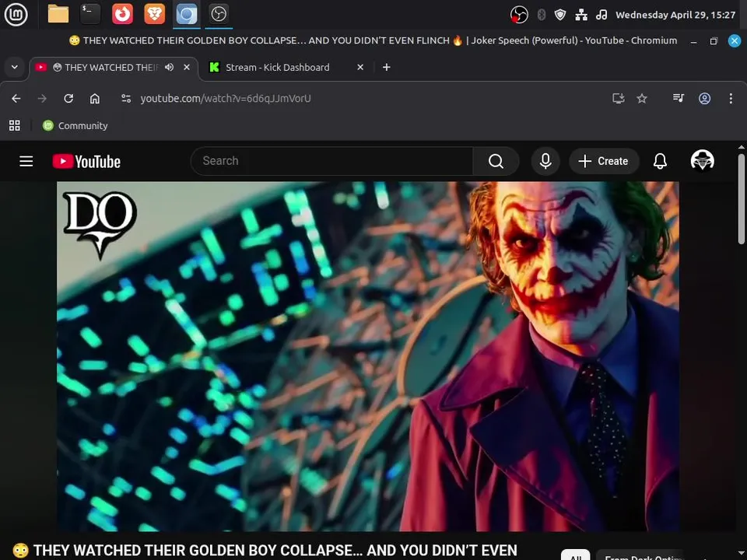Expand the tab search dropdown arrow
The width and height of the screenshot is (747, 560).
(15, 67)
